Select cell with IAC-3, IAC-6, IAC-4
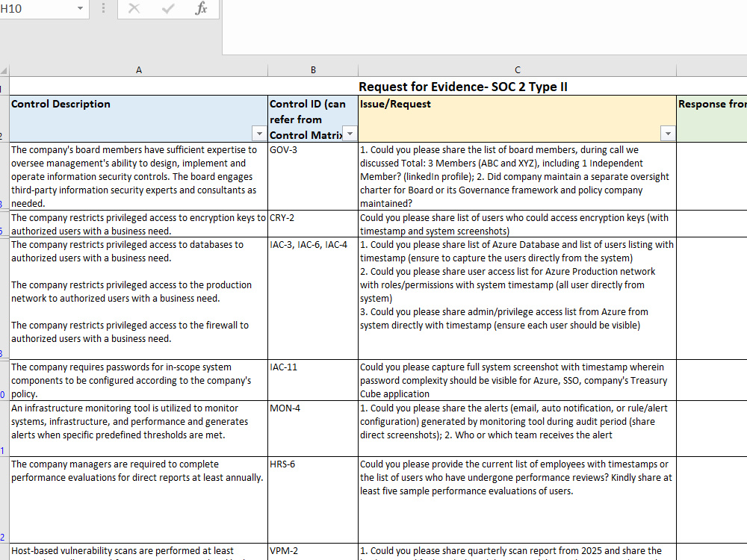This screenshot has height=560, width=747. coord(313,299)
